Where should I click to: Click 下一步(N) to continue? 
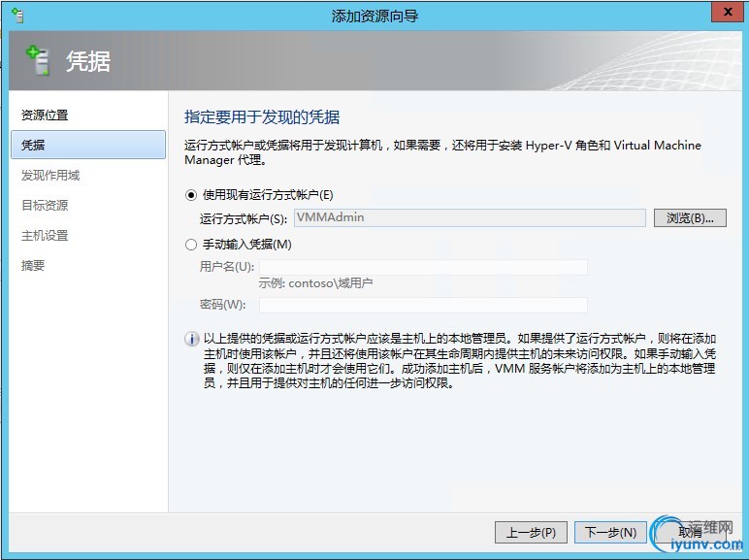pyautogui.click(x=610, y=532)
